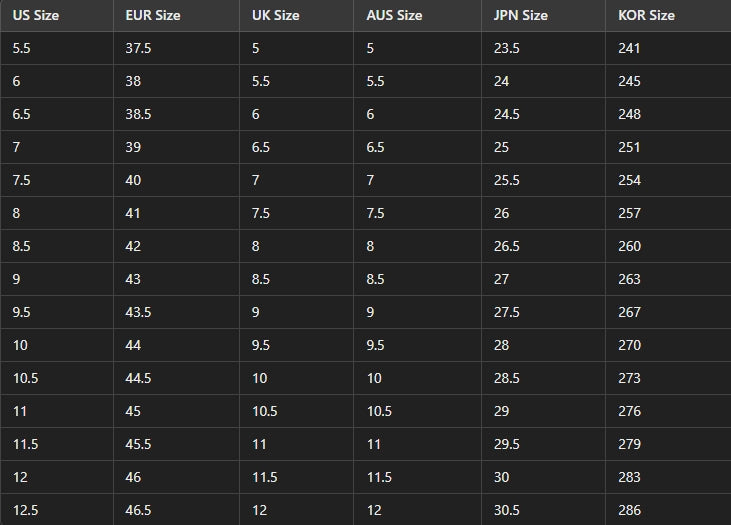Click the JPN size 28 cell

pos(501,345)
